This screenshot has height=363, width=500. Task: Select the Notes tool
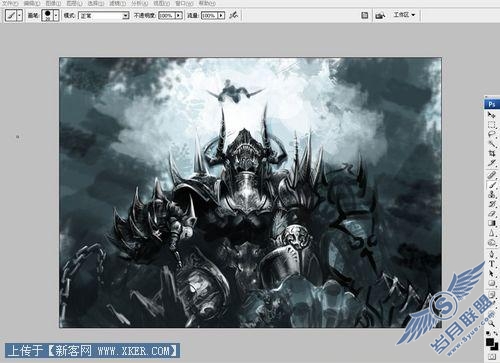pyautogui.click(x=491, y=294)
